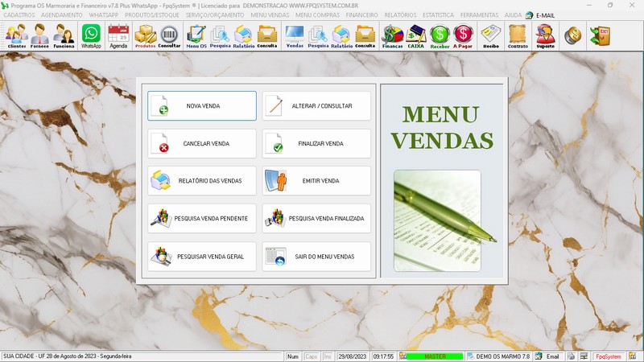This screenshot has height=362, width=644.
Task: Click Consulta folder icon after Vendas
Action: click(365, 36)
